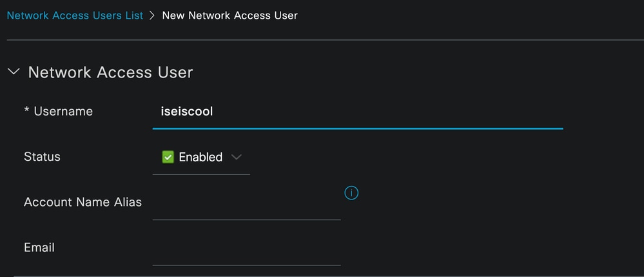Click the required asterisk before Username
644x277 pixels.
click(x=26, y=110)
